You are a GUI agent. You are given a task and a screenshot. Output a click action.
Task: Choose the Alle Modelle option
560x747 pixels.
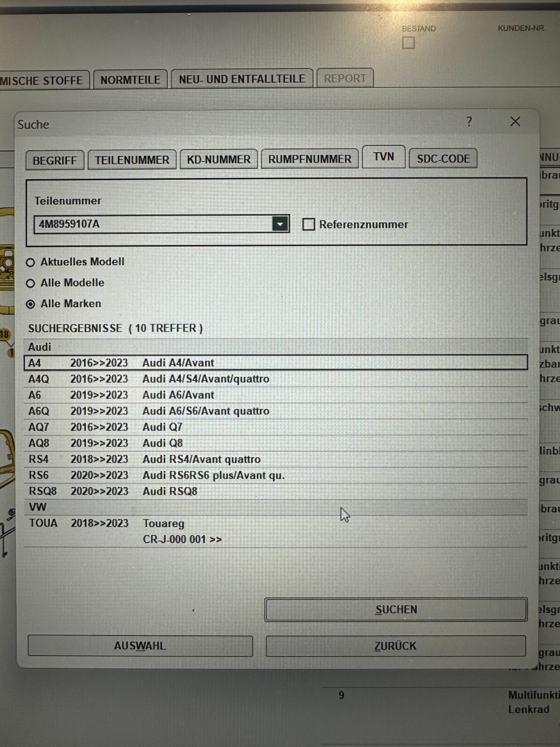pyautogui.click(x=31, y=283)
